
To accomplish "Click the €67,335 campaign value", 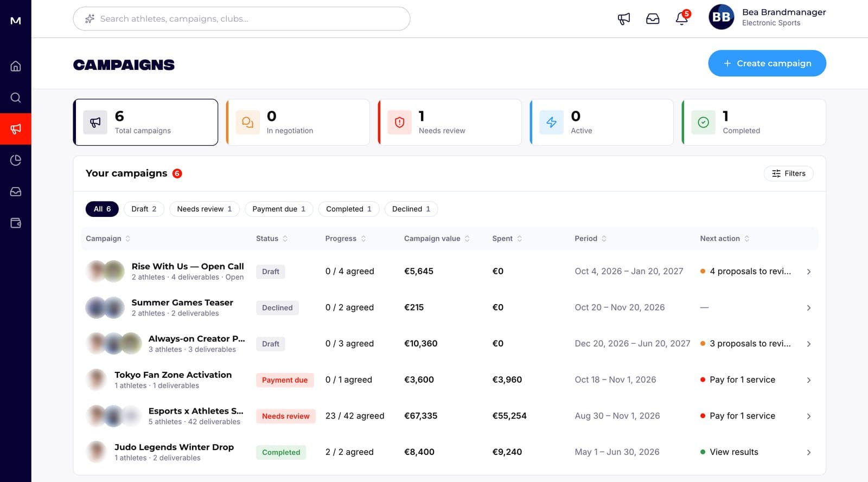I will (421, 416).
